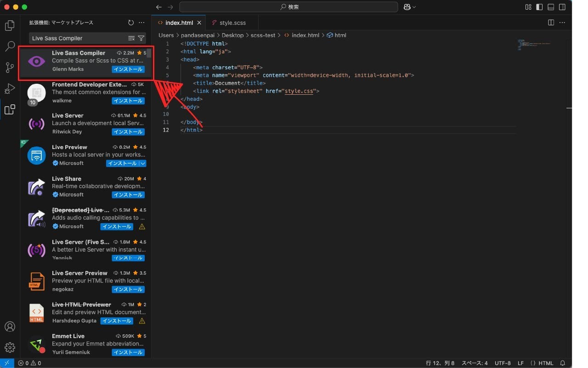Clear the extension search results
588x368 pixels.
click(131, 38)
